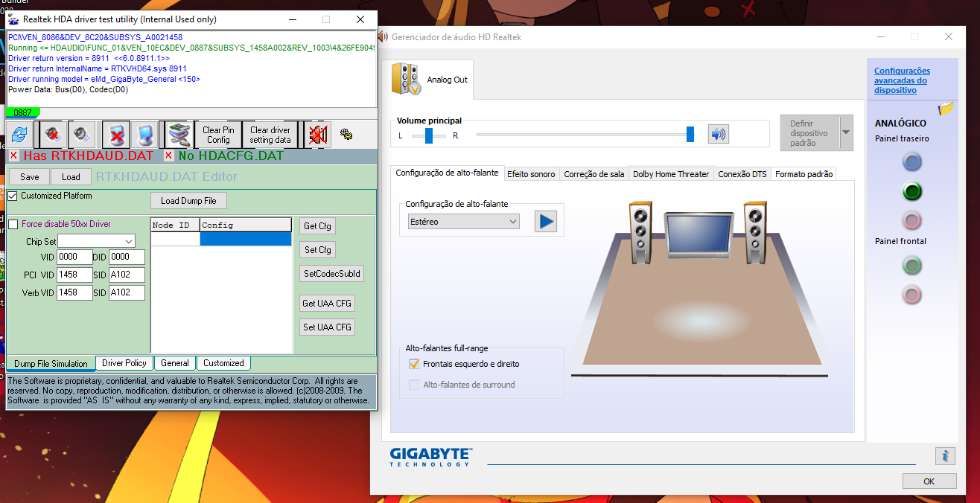The width and height of the screenshot is (980, 503).
Task: Open the Estéreo speaker configuration dropdown
Action: (x=463, y=221)
